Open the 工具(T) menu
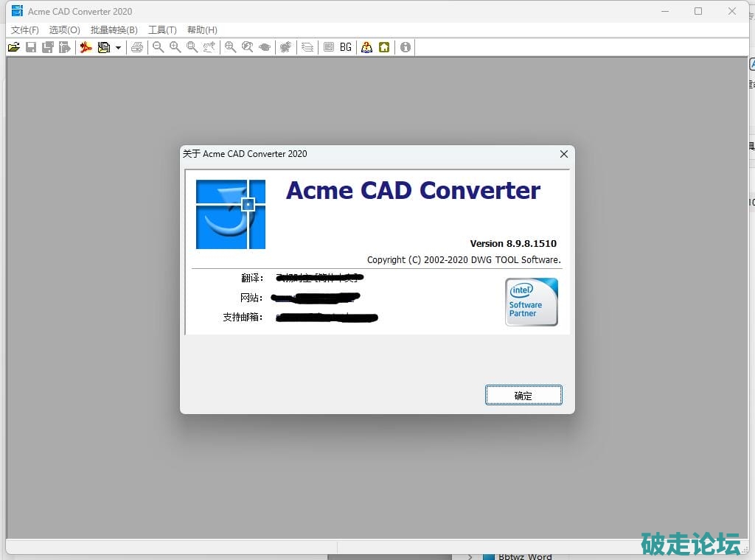755x560 pixels. click(162, 30)
